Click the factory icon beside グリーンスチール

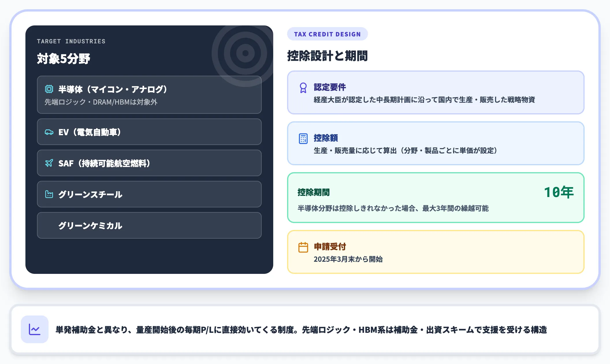(49, 194)
